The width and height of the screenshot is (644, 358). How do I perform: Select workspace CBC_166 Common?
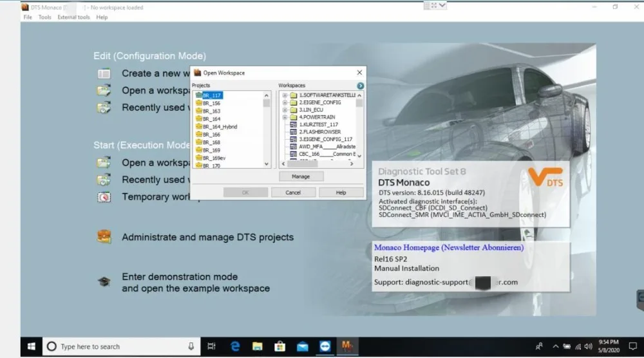[327, 154]
